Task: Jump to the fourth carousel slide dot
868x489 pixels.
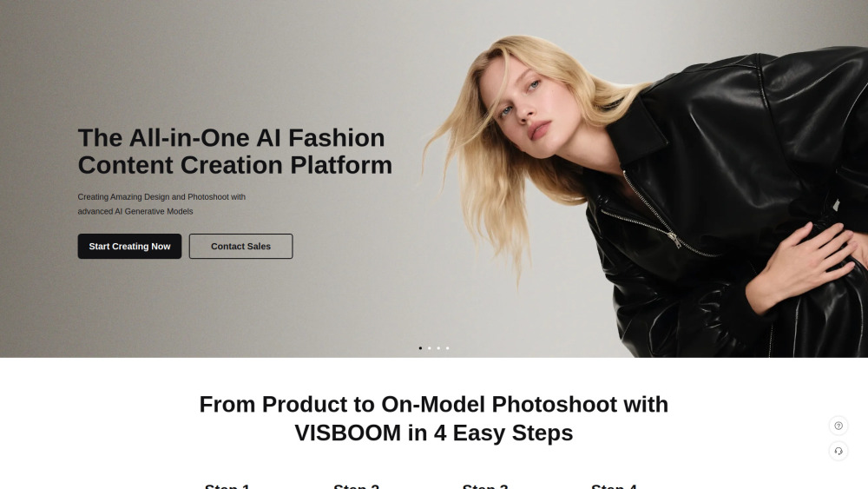Action: pyautogui.click(x=447, y=347)
